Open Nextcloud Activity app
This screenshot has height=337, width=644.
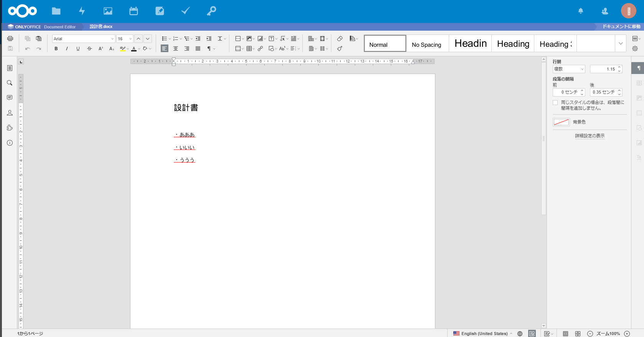coord(82,11)
